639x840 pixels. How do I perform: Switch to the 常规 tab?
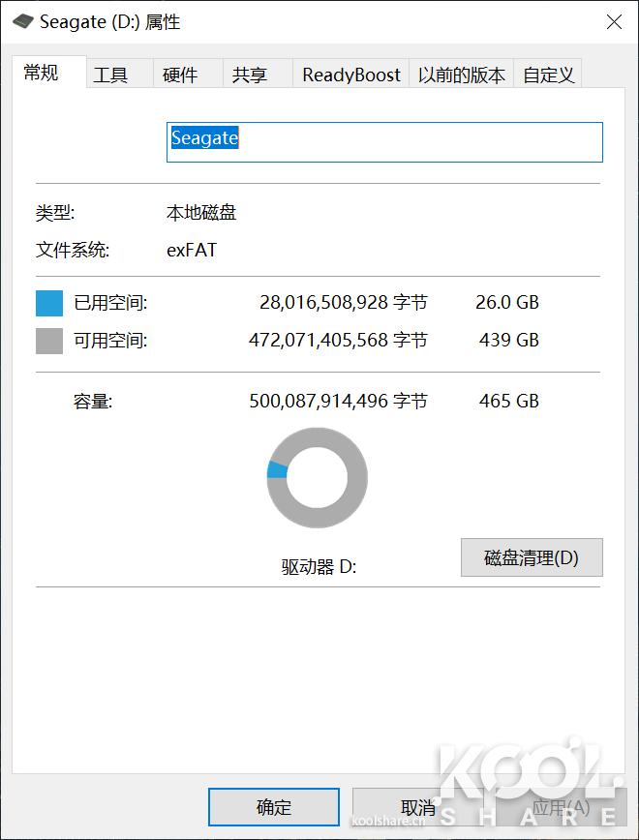(48, 72)
